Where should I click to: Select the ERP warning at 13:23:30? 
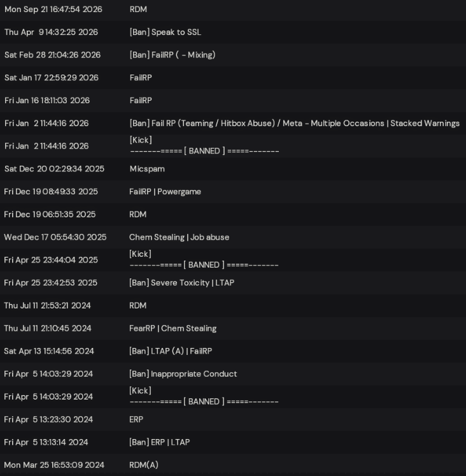pyautogui.click(x=233, y=419)
